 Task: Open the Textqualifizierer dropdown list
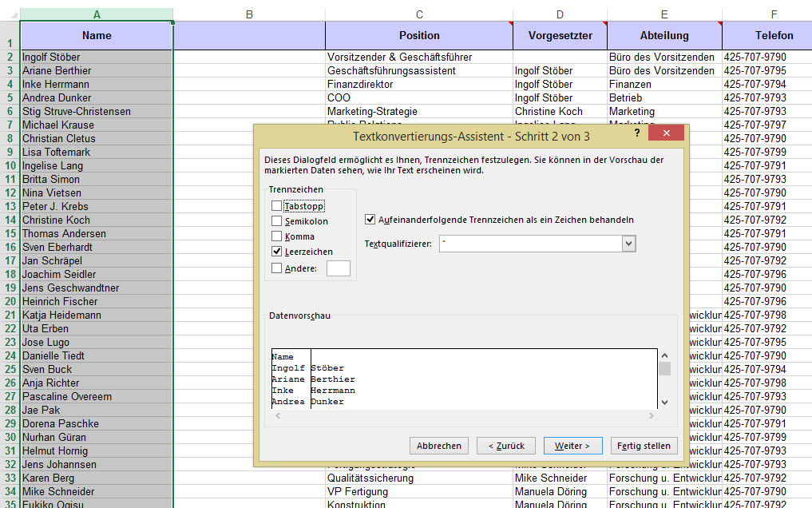point(628,244)
